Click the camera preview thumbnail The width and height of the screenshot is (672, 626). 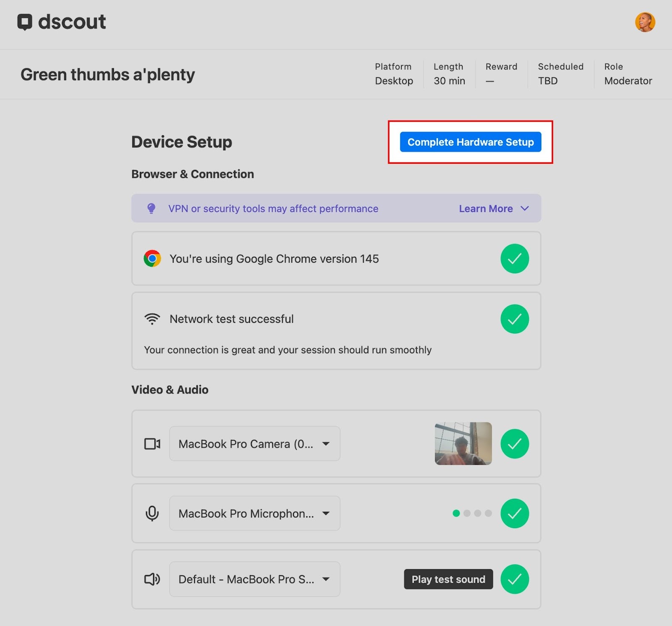pos(463,443)
